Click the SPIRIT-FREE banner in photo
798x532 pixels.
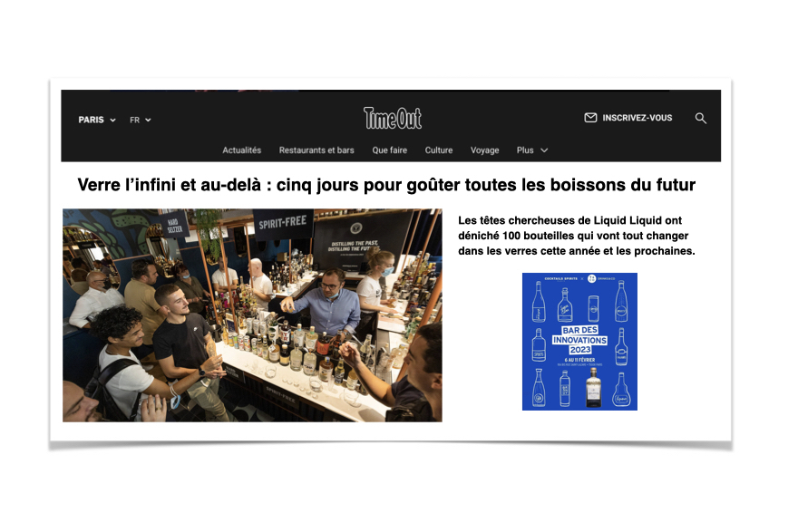tap(282, 223)
